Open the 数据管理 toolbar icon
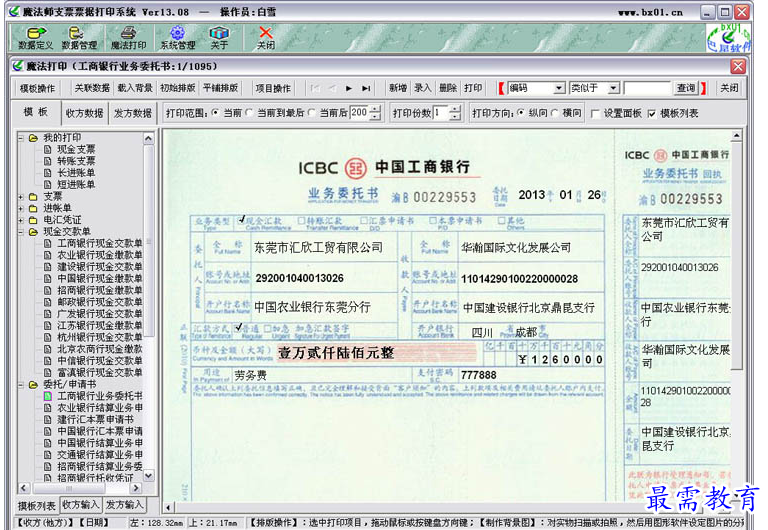Screen dimensions: 768x530 (79, 38)
